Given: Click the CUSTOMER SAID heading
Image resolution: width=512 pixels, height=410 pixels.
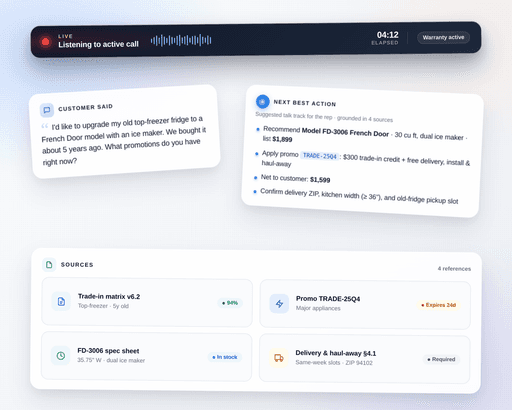Looking at the screenshot, I should [85, 108].
